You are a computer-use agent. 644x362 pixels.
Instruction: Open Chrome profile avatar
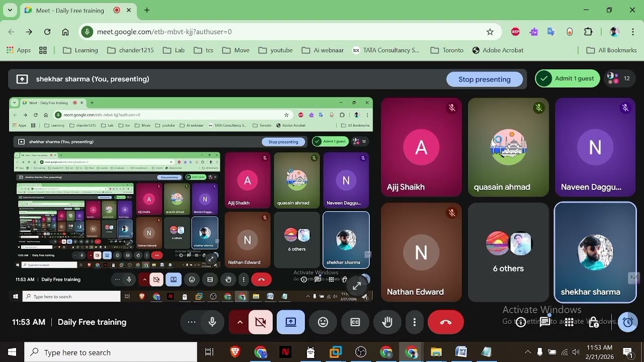614,32
